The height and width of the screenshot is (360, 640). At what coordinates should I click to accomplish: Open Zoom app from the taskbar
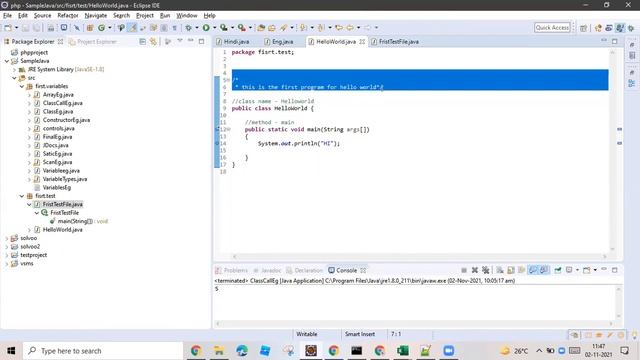448,351
